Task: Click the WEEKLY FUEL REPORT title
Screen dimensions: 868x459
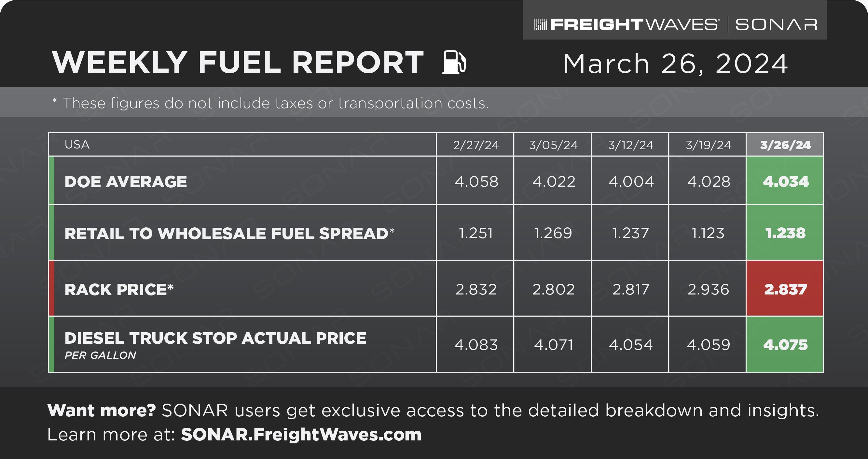Action: [x=238, y=63]
